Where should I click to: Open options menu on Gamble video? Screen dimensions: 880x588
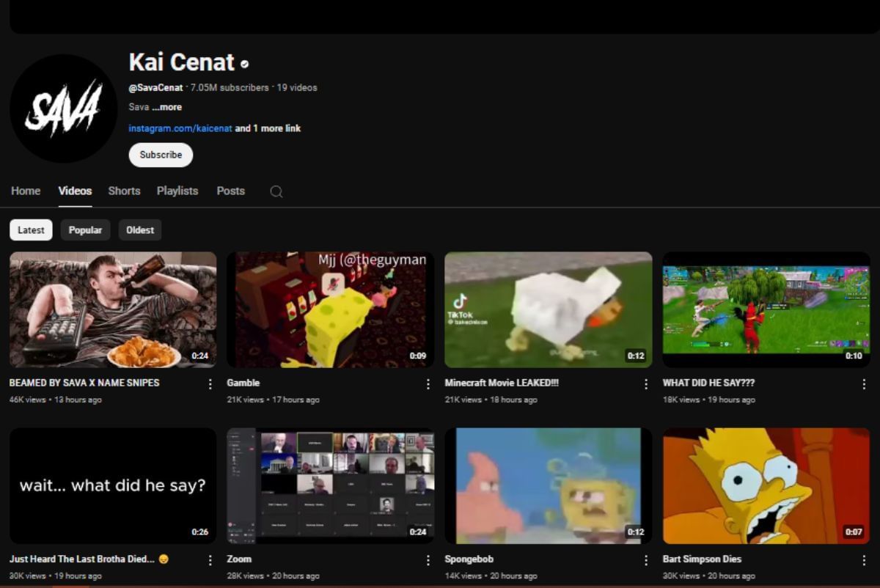coord(428,383)
